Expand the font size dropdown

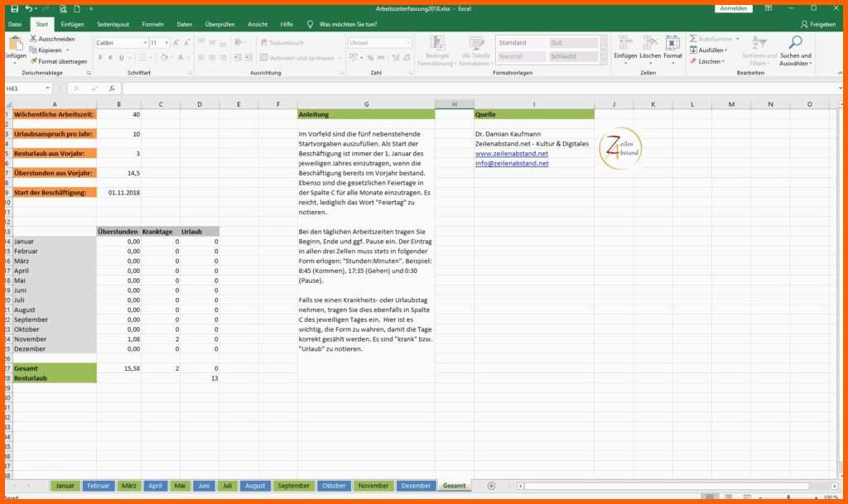pos(166,43)
